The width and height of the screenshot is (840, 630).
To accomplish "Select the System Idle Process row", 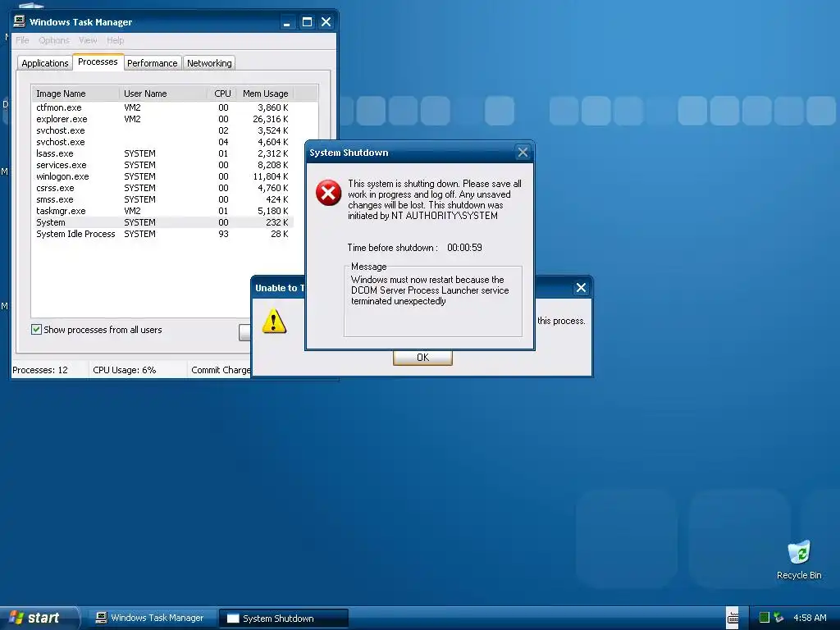I will tap(162, 234).
